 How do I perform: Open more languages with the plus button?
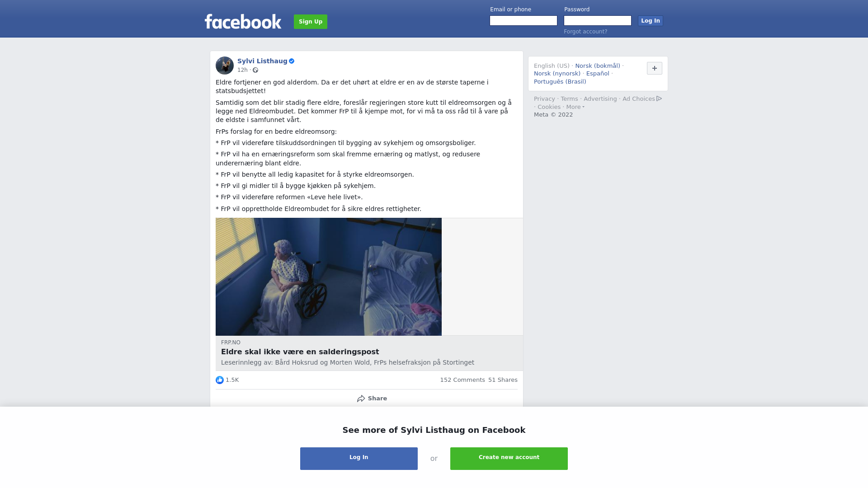pos(655,68)
